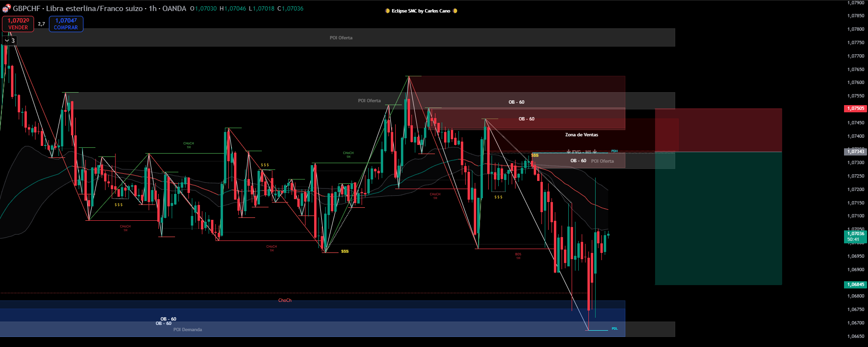Select the Zona de Ventas label
868x347 pixels.
[x=581, y=135]
